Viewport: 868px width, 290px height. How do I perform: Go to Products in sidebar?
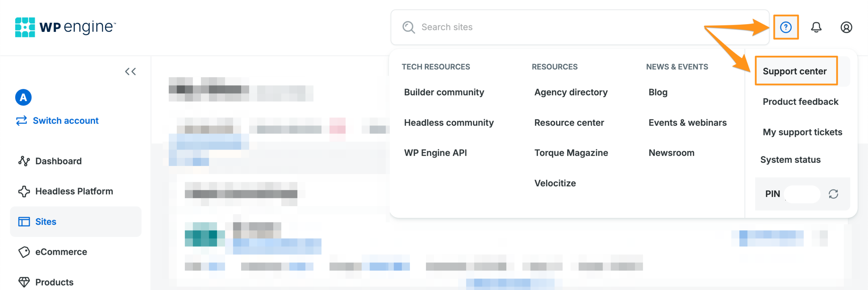click(x=54, y=282)
